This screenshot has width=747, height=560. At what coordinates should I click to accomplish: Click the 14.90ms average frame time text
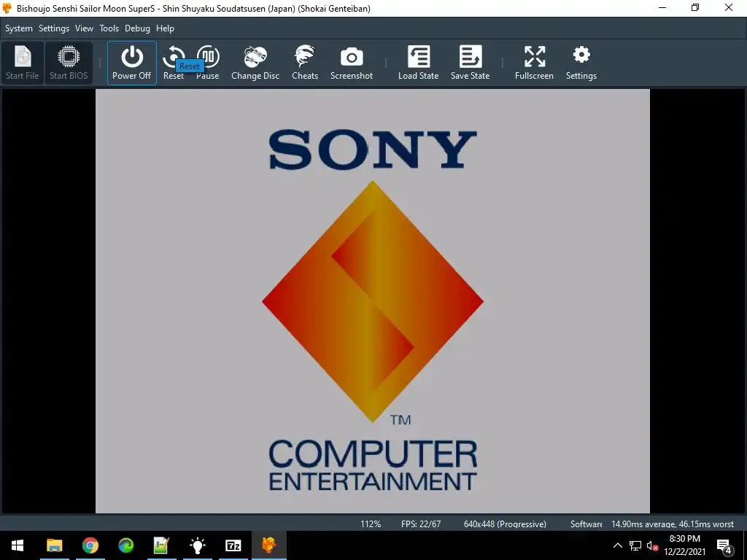point(673,524)
